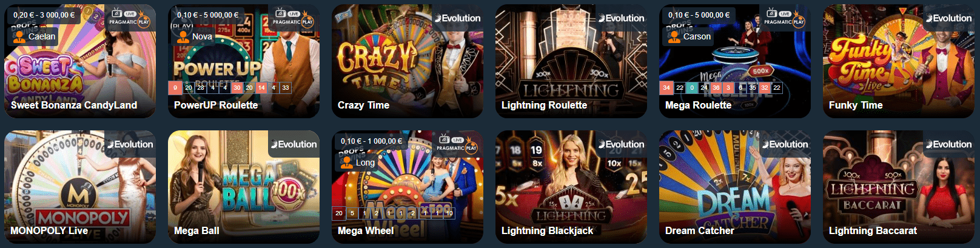This screenshot has width=980, height=248.
Task: Click the dealer icon beside Caelan
Action: (x=19, y=36)
